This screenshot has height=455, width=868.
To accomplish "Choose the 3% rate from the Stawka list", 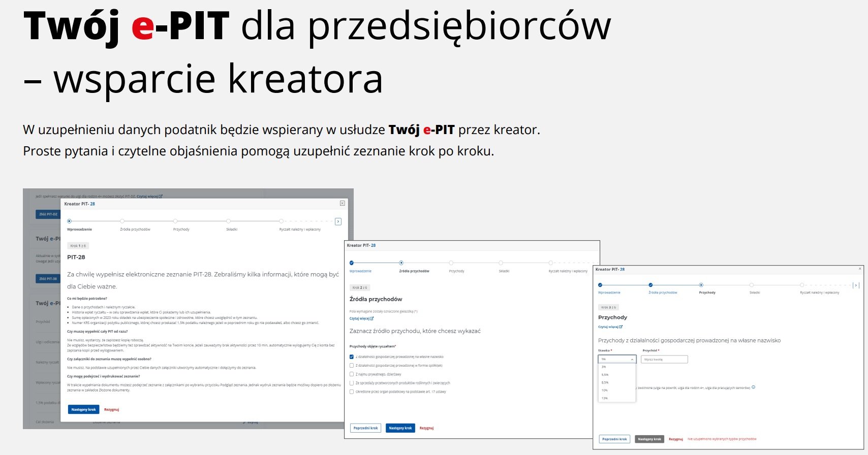I will coord(617,367).
